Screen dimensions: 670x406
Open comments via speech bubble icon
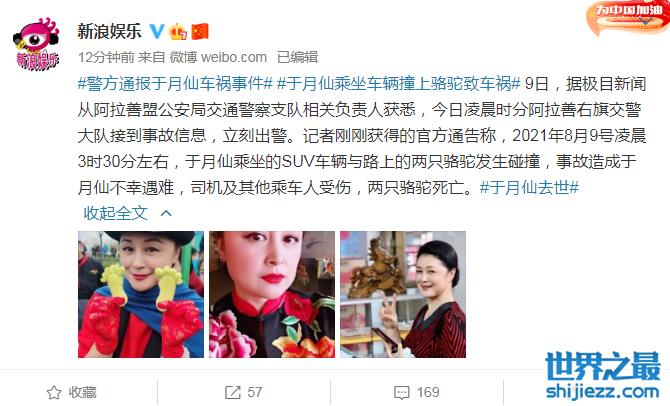(402, 392)
